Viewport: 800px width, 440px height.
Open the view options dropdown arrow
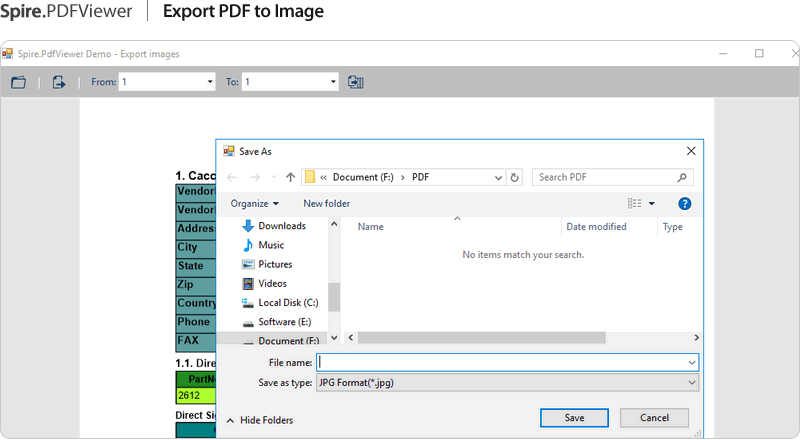point(652,204)
